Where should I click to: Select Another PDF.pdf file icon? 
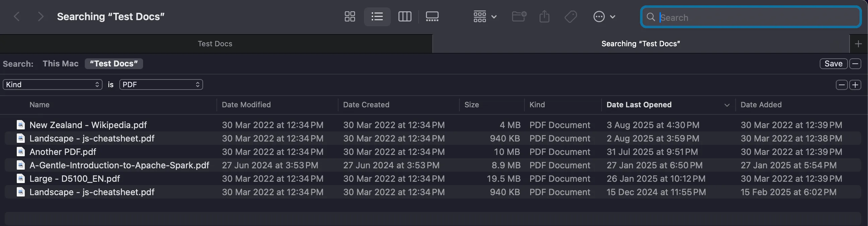click(x=20, y=152)
